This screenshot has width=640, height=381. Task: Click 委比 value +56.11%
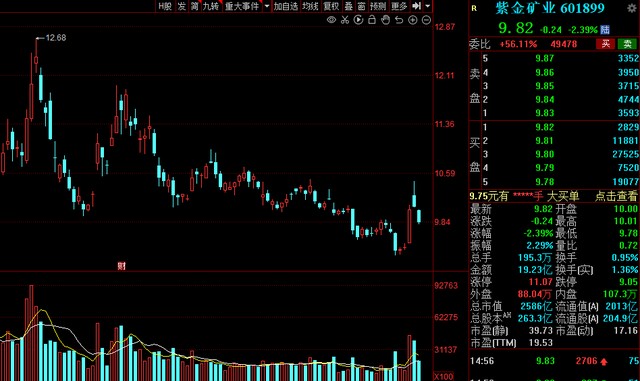(x=518, y=44)
